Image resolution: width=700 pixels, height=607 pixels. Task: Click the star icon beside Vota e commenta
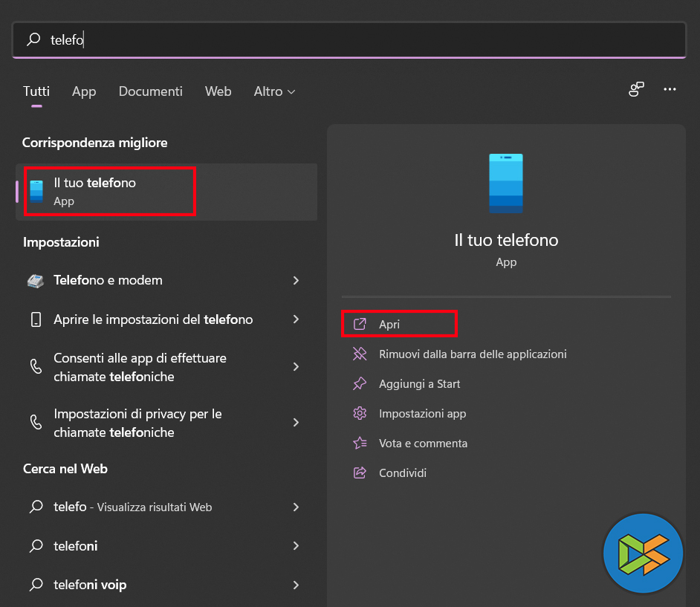click(x=360, y=444)
